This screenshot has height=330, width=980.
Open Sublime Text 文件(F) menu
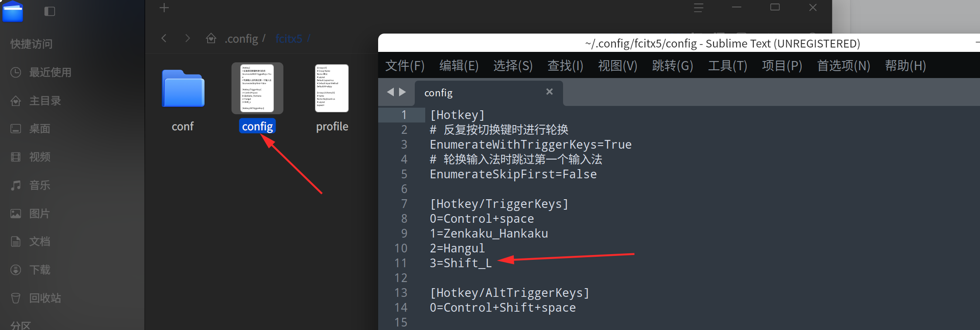[405, 65]
